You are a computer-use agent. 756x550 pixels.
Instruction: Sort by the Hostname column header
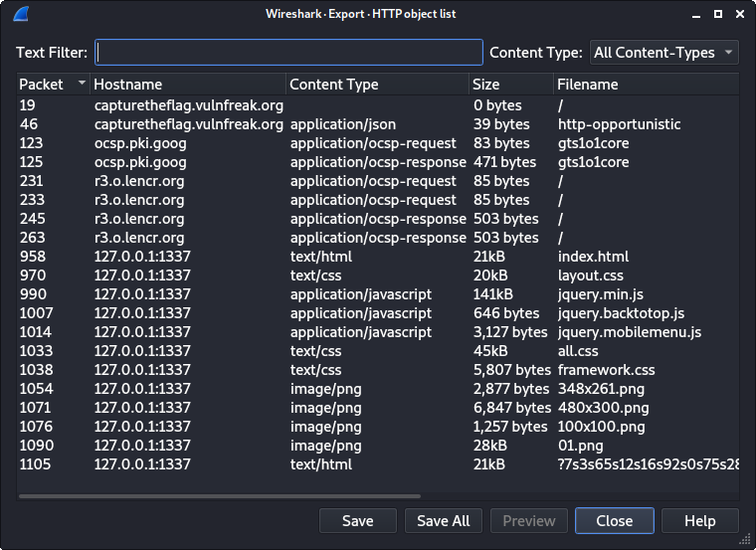click(x=188, y=85)
